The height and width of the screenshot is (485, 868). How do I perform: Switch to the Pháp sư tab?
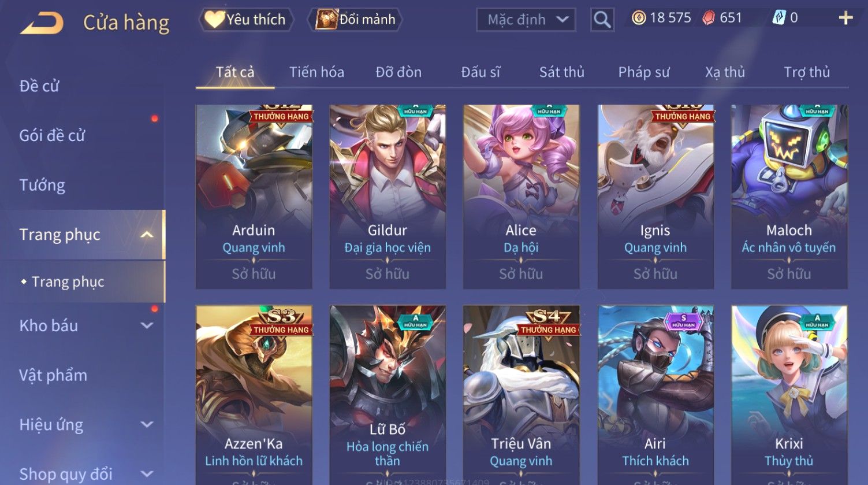[644, 72]
